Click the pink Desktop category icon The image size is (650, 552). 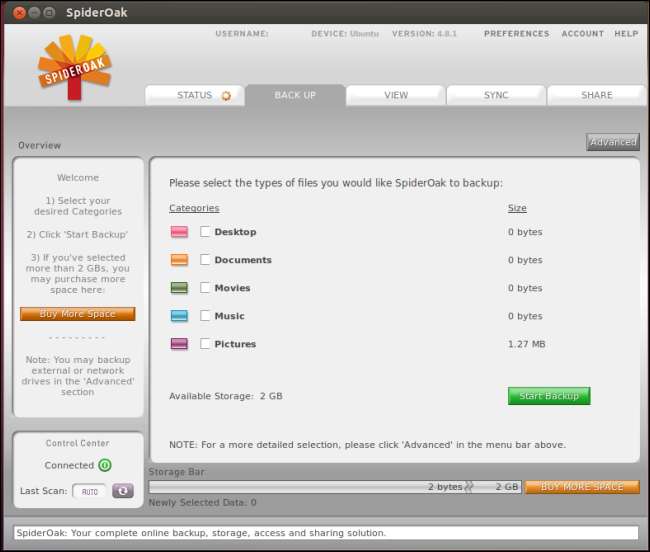tap(179, 232)
